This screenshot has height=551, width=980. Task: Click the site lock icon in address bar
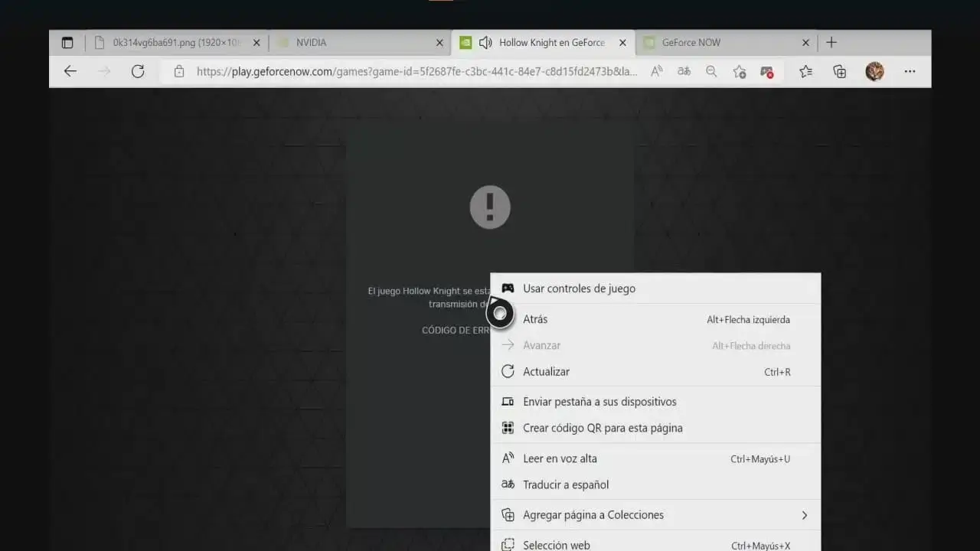point(179,71)
